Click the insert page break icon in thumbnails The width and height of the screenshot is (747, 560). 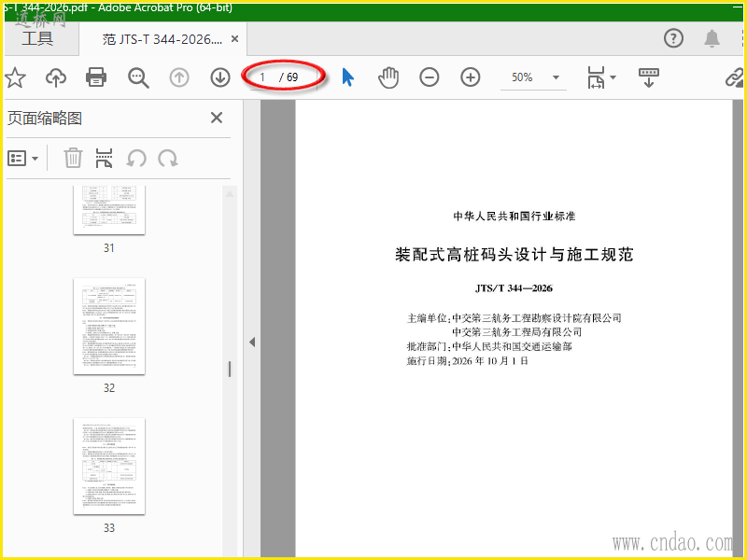(104, 158)
